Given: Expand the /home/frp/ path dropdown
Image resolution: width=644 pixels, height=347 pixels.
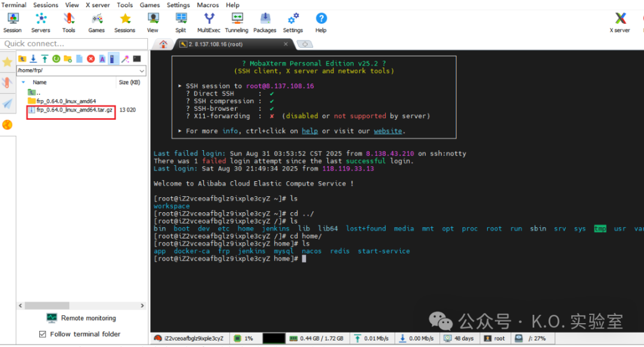Looking at the screenshot, I should pyautogui.click(x=142, y=70).
